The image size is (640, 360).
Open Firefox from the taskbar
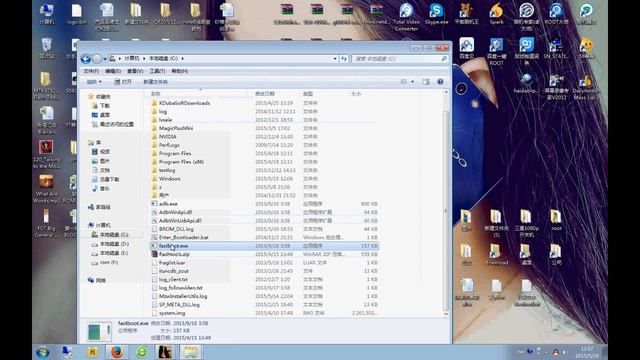[117, 352]
